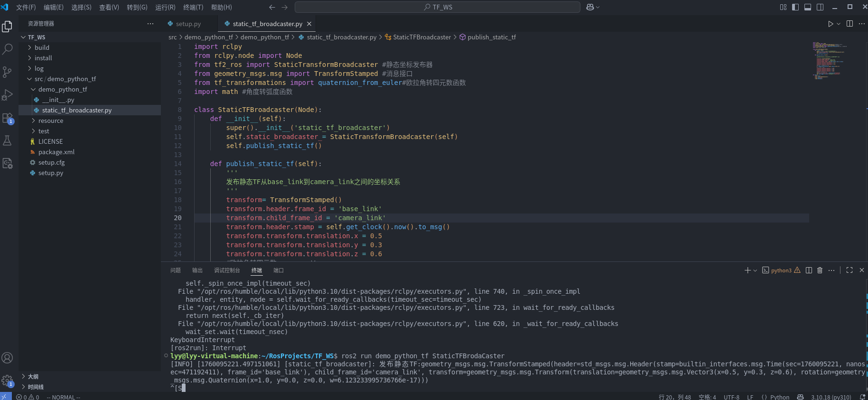Open Explorer panel more actions
The width and height of the screenshot is (868, 400).
150,24
